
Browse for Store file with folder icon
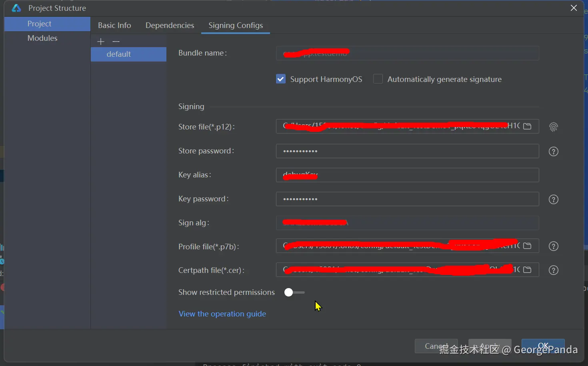tap(527, 126)
